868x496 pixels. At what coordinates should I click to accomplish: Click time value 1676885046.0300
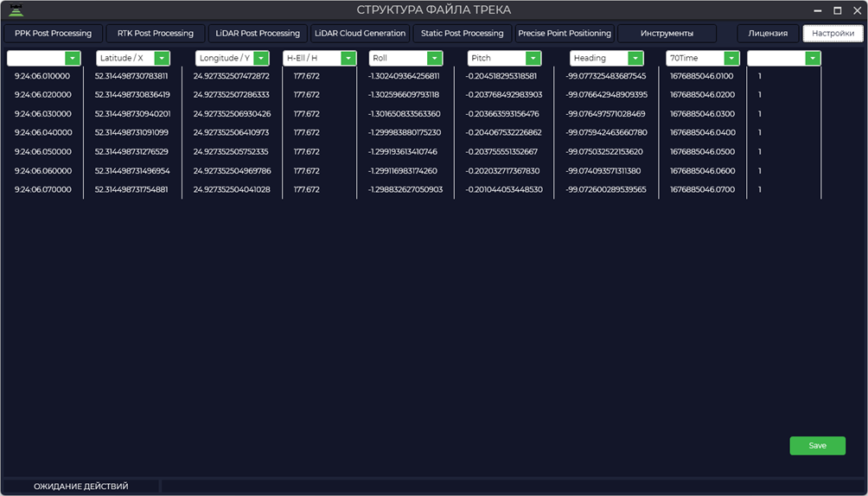[x=703, y=114]
